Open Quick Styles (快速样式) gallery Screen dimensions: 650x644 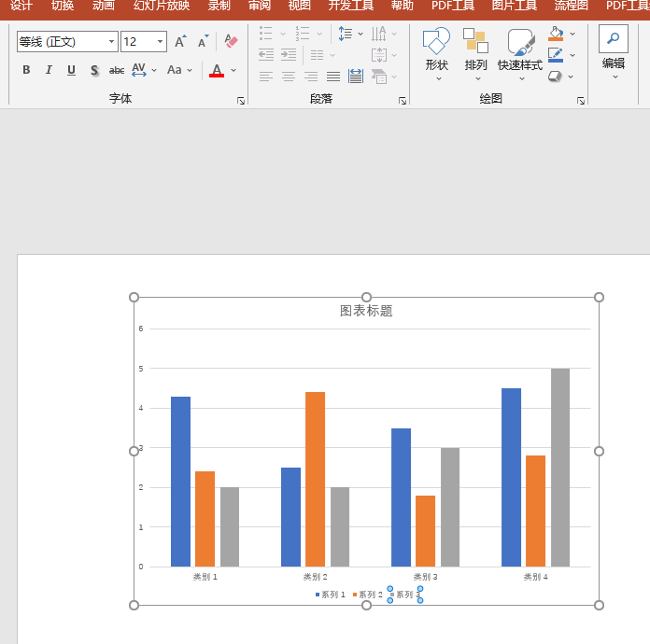tap(520, 54)
